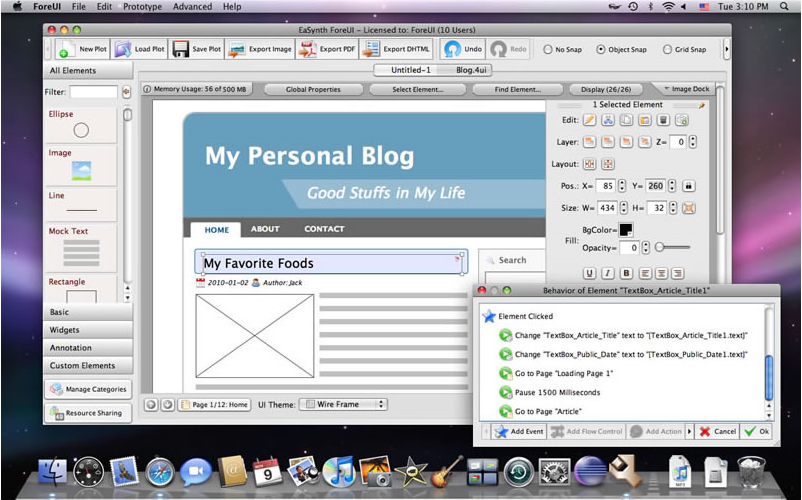The image size is (802, 500).
Task: Toggle the position lock icon
Action: [x=688, y=186]
